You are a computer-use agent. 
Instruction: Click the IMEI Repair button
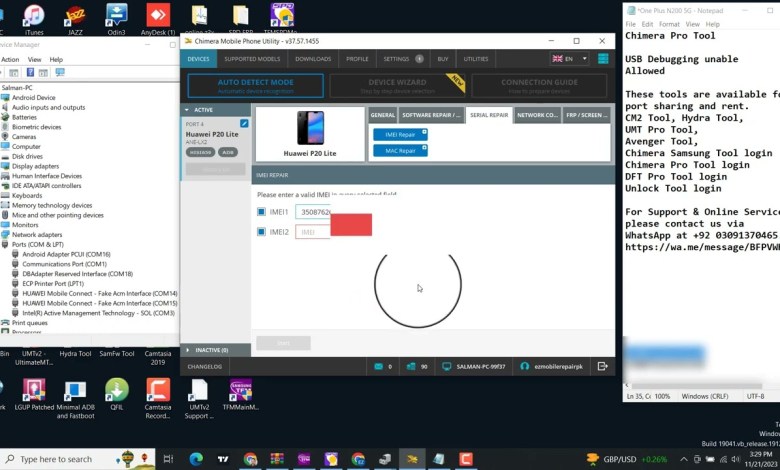[x=400, y=134]
